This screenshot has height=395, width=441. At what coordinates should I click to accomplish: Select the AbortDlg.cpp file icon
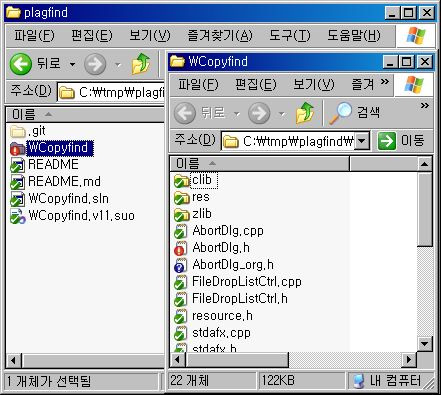181,231
